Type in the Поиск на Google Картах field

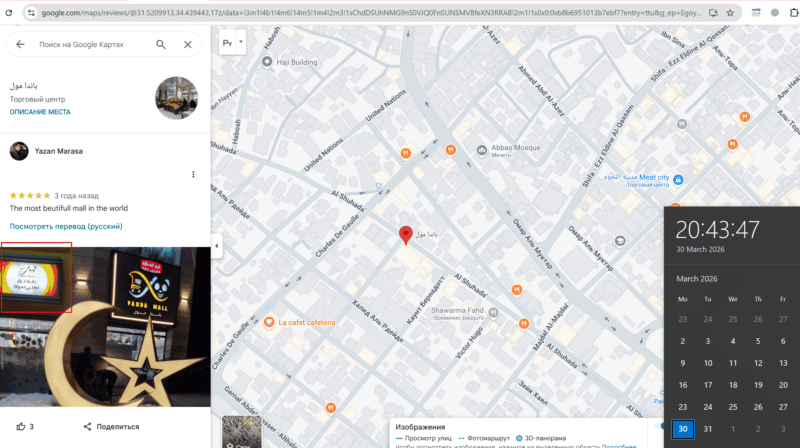click(x=90, y=45)
